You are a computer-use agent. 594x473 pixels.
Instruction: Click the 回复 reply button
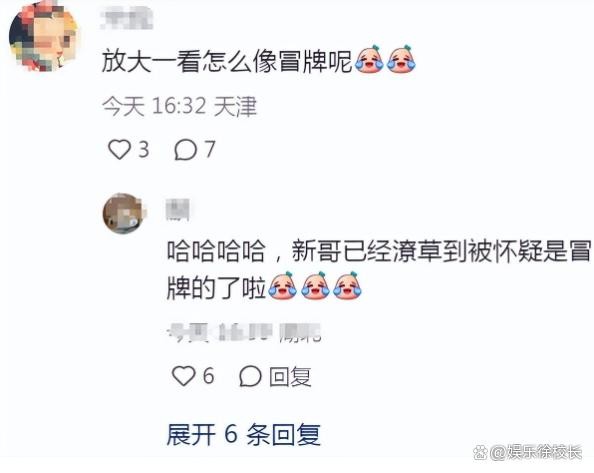pyautogui.click(x=290, y=376)
